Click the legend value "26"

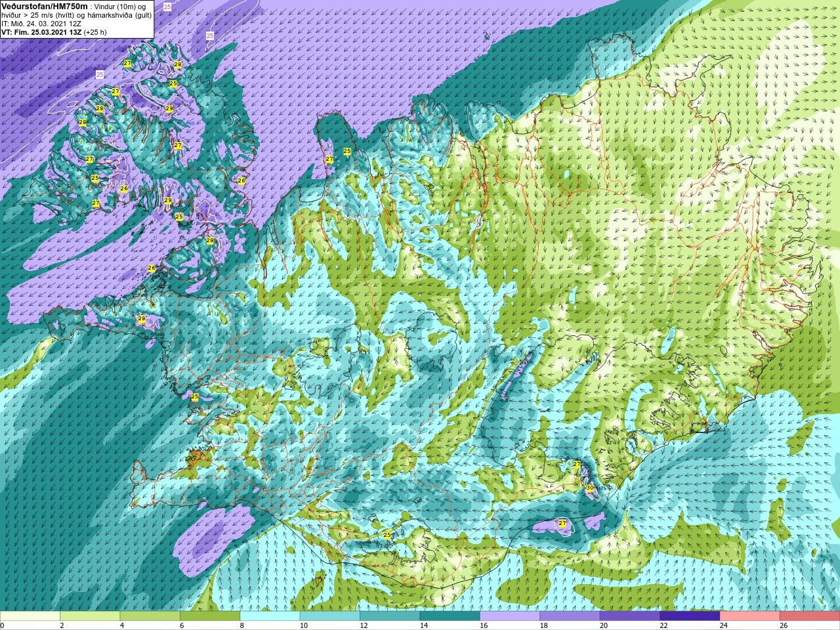coord(784,625)
